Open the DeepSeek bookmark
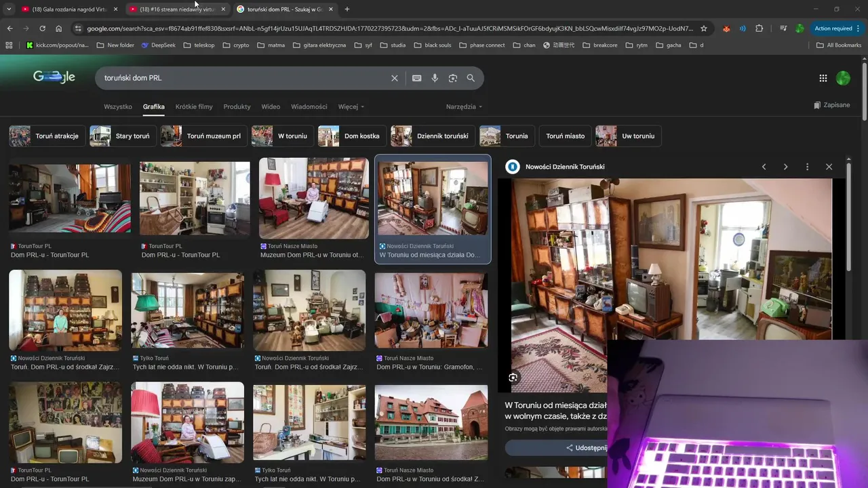Viewport: 868px width, 488px height. point(158,45)
